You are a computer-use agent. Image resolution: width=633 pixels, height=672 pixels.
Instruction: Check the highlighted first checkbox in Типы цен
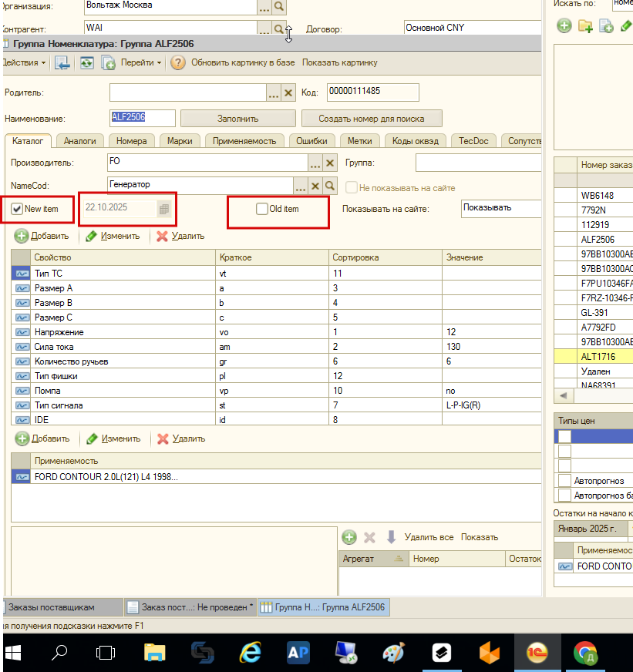click(564, 436)
